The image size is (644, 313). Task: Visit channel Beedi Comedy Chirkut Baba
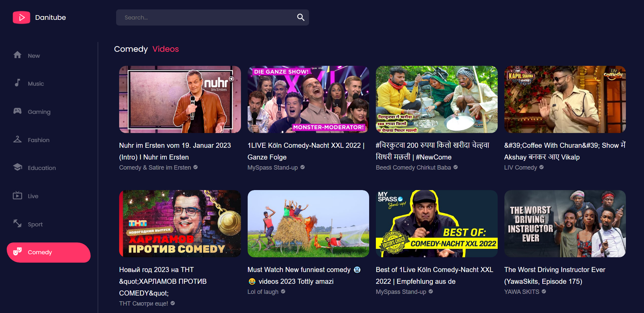[x=413, y=168]
